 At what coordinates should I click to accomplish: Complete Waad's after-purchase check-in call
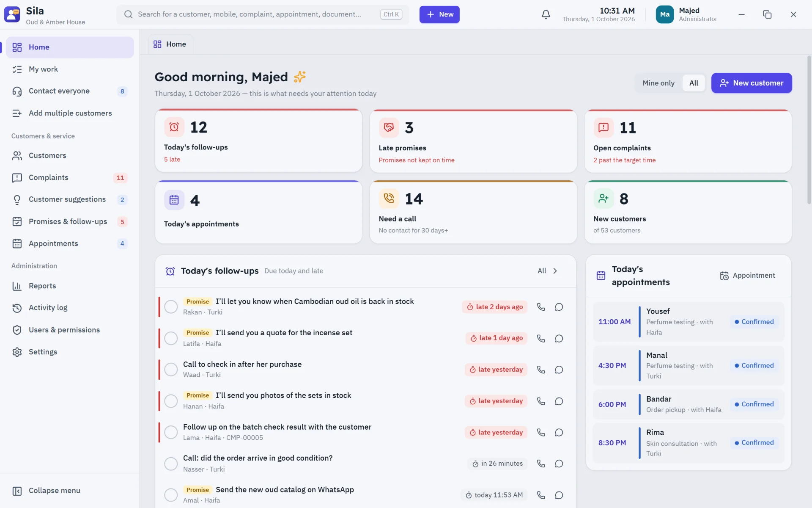click(x=171, y=370)
